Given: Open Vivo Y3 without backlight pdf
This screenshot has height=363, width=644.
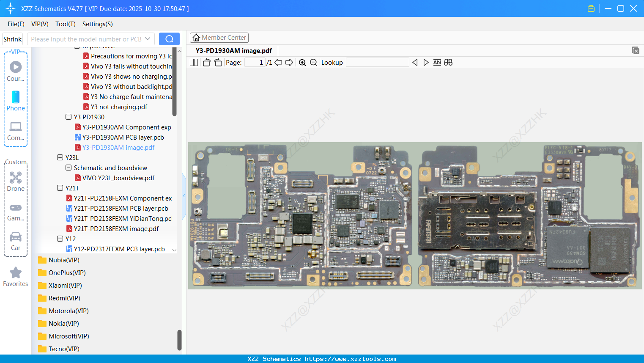Looking at the screenshot, I should pos(127,86).
